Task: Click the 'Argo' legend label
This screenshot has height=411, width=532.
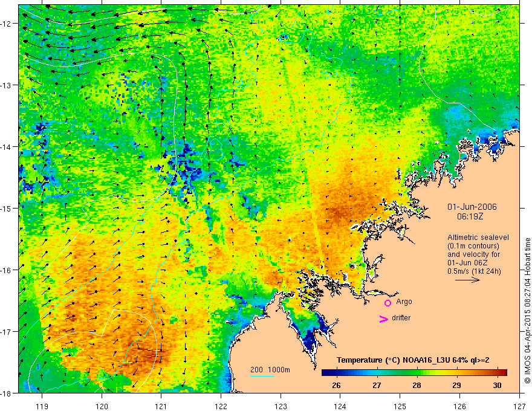Action: (x=404, y=302)
